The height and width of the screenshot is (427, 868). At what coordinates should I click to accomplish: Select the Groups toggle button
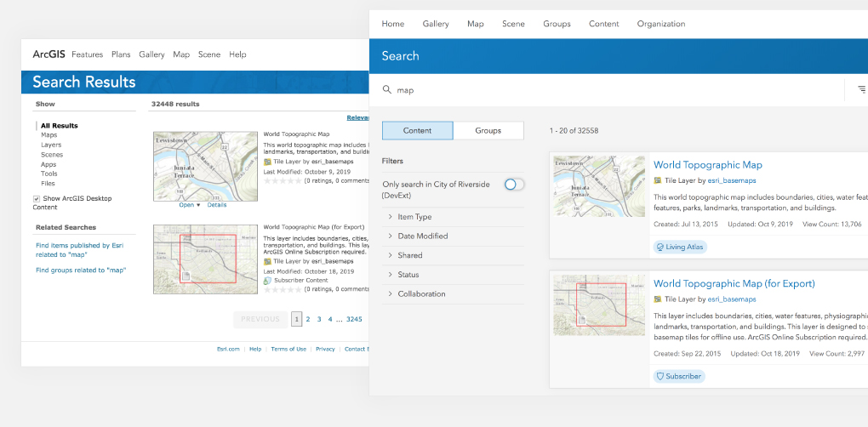488,130
